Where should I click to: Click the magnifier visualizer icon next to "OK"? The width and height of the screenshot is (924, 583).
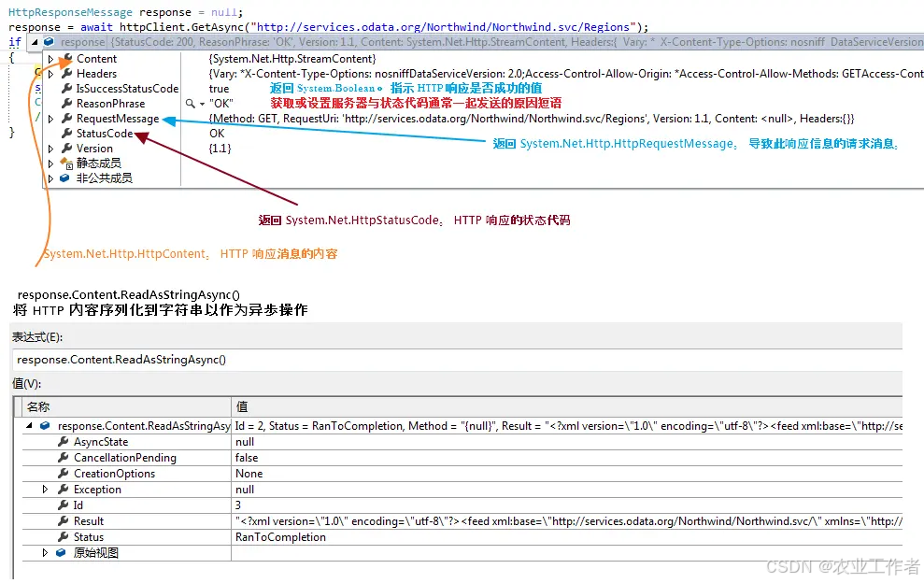(x=191, y=104)
